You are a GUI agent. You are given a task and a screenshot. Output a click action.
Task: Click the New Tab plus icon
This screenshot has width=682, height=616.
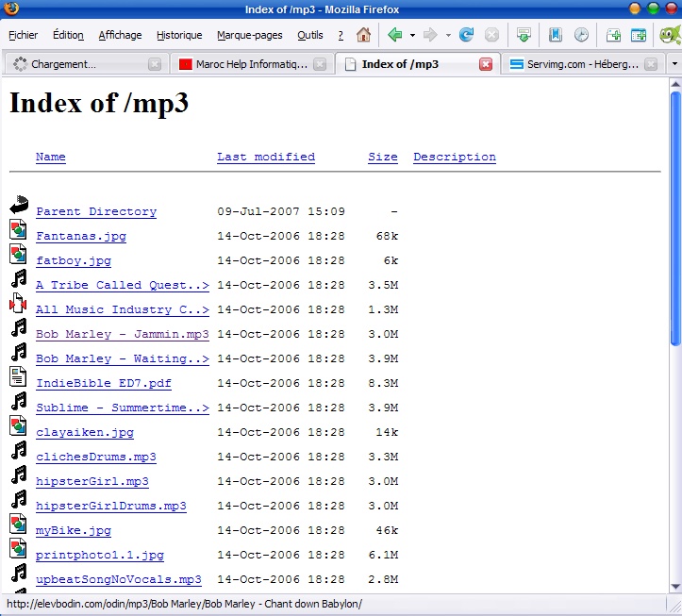(613, 34)
